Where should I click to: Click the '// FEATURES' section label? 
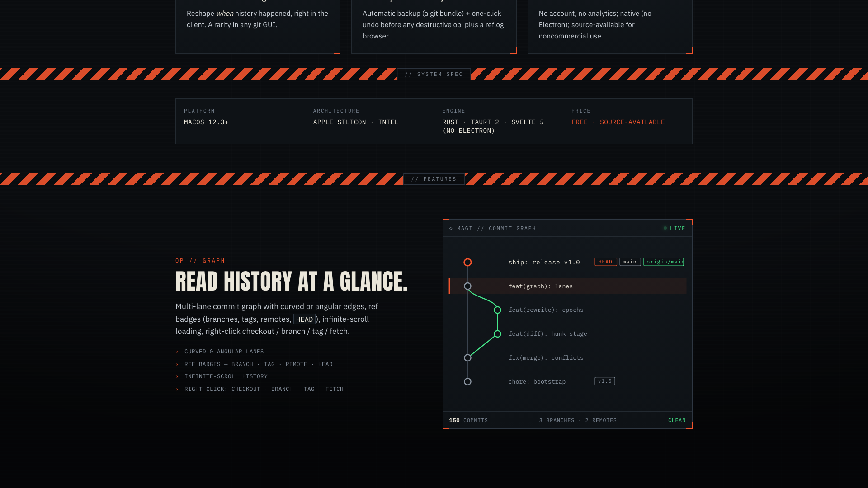(x=434, y=179)
